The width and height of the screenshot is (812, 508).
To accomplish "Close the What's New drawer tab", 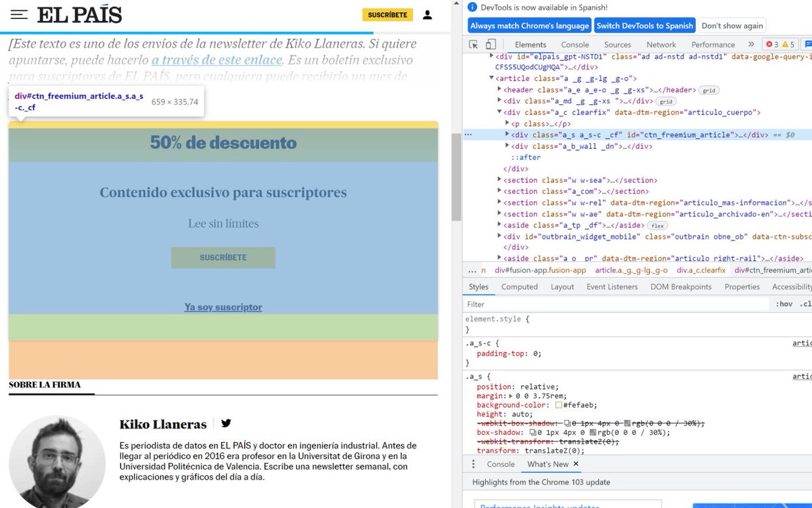I will click(576, 464).
